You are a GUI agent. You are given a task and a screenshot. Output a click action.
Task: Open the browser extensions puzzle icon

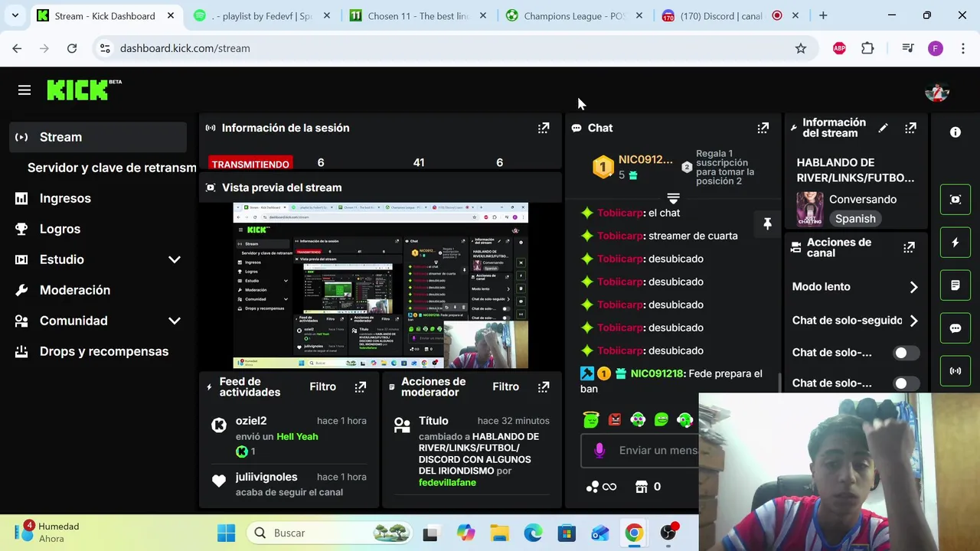(867, 48)
